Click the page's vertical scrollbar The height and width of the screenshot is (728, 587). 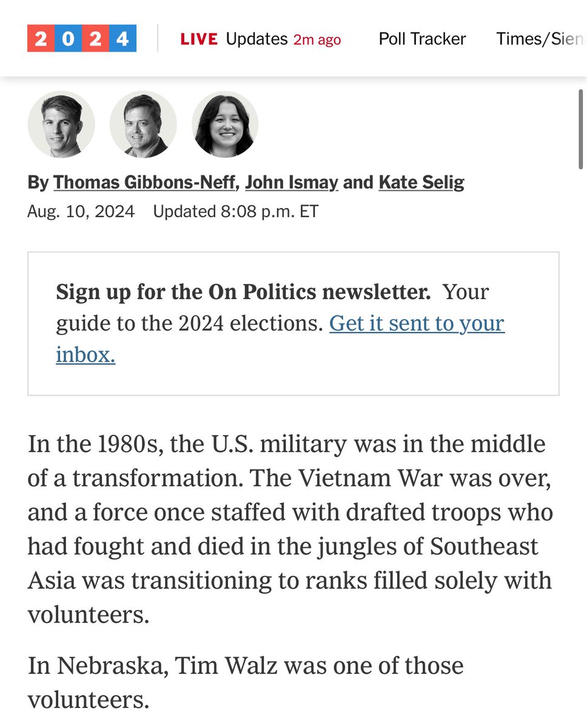(580, 127)
